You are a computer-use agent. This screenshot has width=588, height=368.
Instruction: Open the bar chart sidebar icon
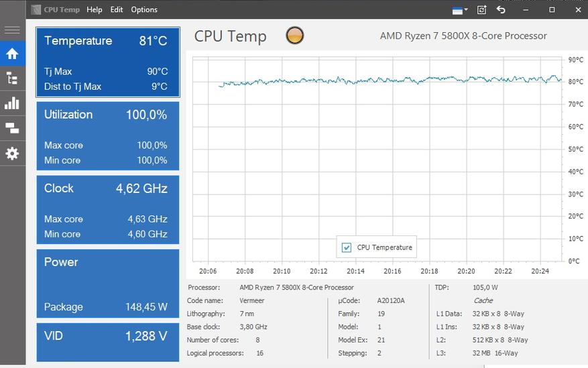click(x=12, y=103)
